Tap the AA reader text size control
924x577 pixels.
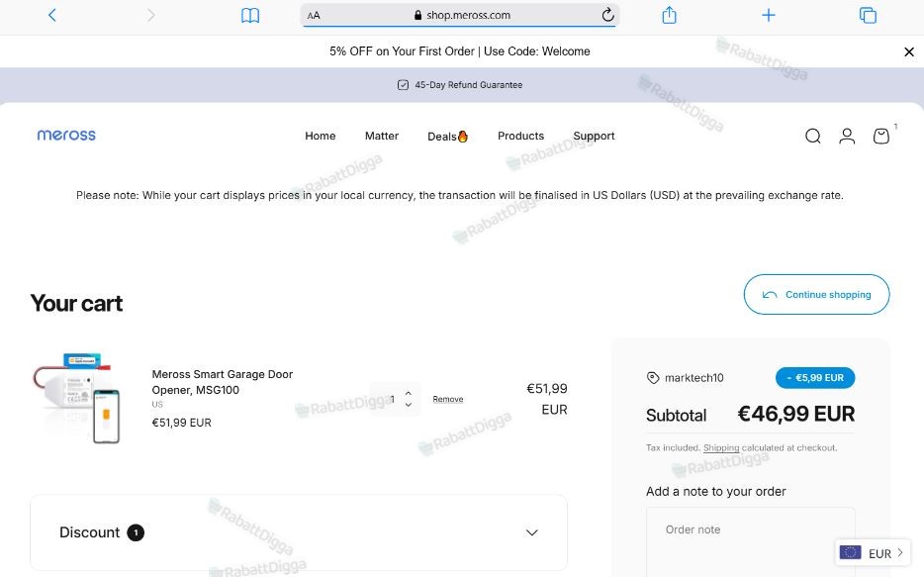314,15
